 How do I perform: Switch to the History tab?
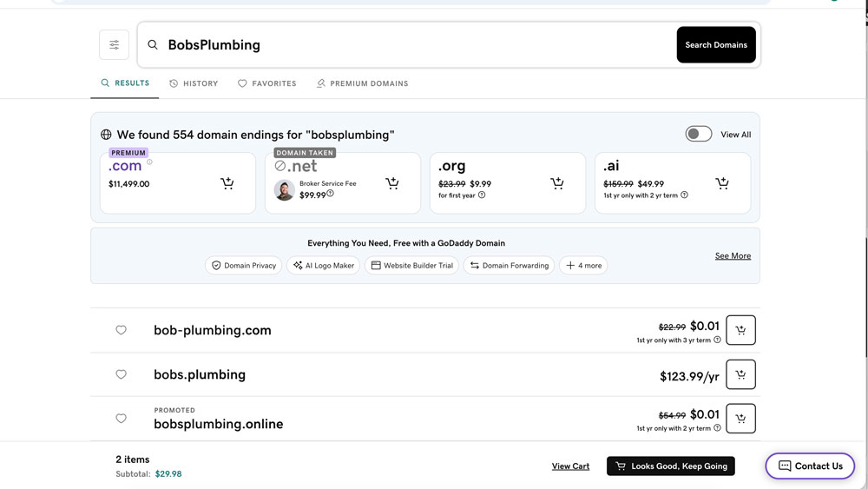coord(194,83)
